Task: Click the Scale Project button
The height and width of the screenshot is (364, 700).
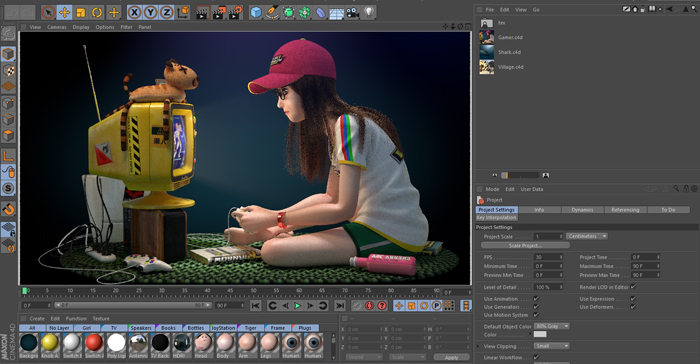Action: 525,245
